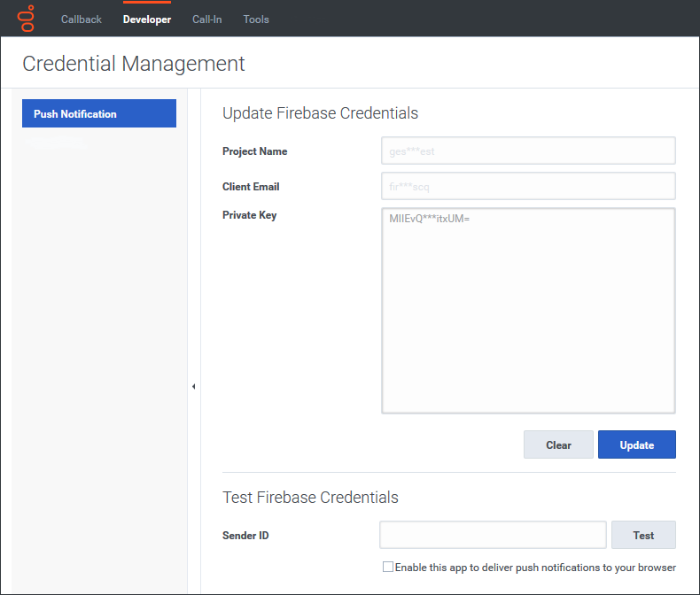Click the Credential Management page title
Image resolution: width=700 pixels, height=595 pixels.
pyautogui.click(x=134, y=64)
